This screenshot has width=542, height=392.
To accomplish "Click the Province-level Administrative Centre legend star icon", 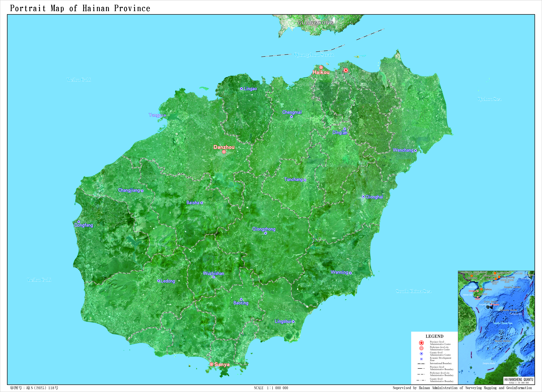I will point(421,343).
